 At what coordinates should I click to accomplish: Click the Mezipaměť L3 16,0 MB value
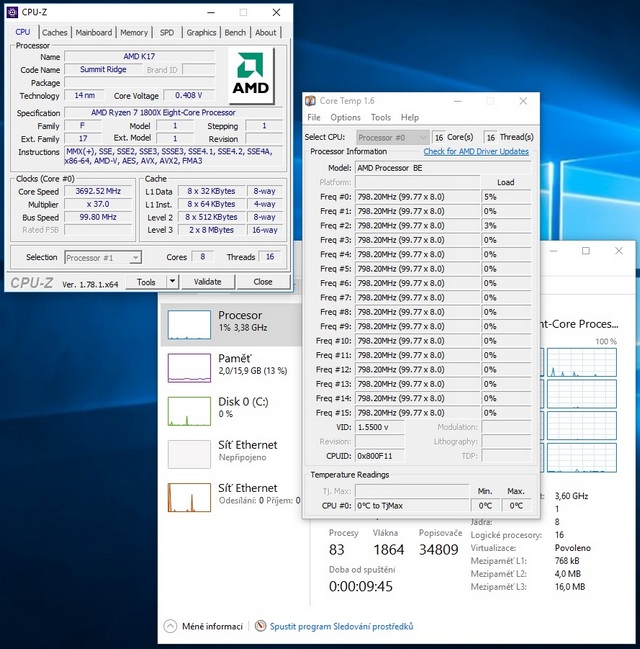coord(570,587)
